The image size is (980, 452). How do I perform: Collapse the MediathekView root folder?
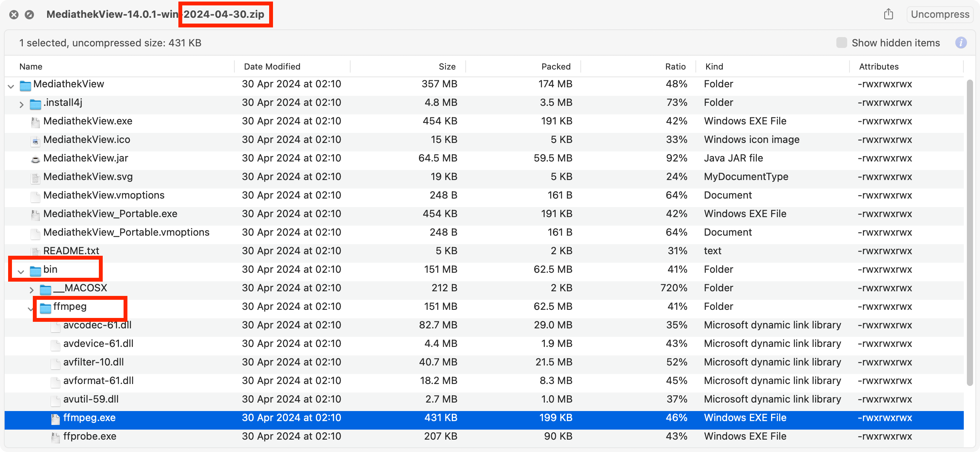pos(11,86)
